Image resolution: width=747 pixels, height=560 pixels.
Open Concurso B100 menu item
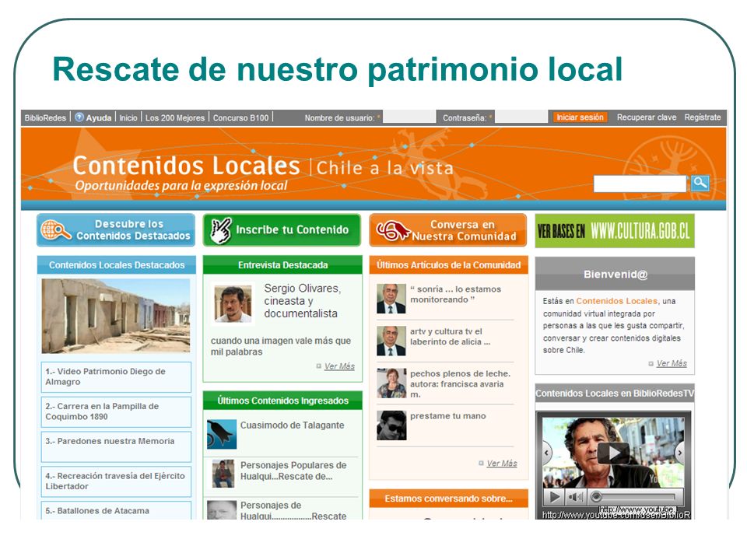240,117
